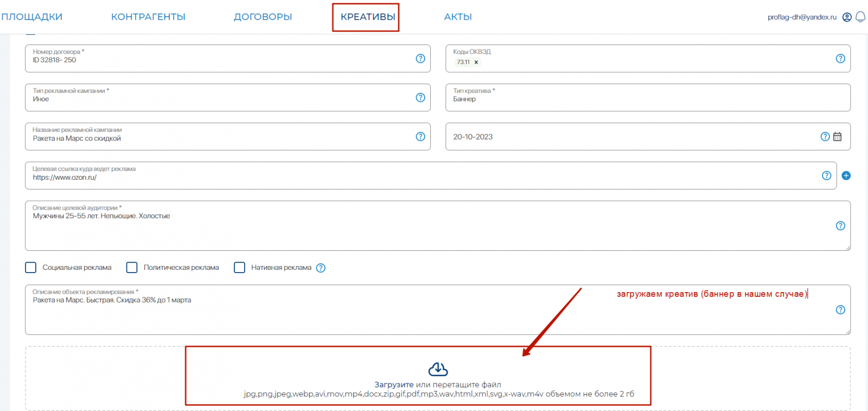
Task: Go to the Договоры tab
Action: tap(263, 17)
